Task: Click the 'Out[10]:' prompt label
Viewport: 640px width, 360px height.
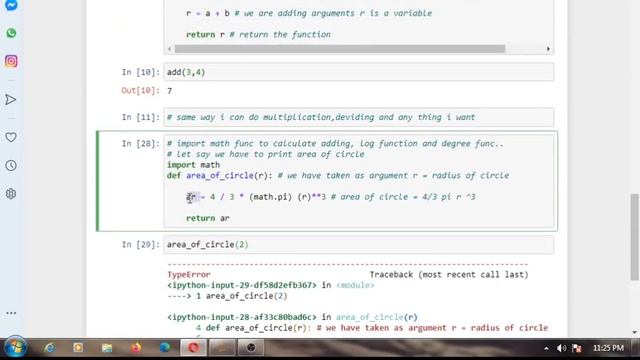Action: pyautogui.click(x=140, y=91)
